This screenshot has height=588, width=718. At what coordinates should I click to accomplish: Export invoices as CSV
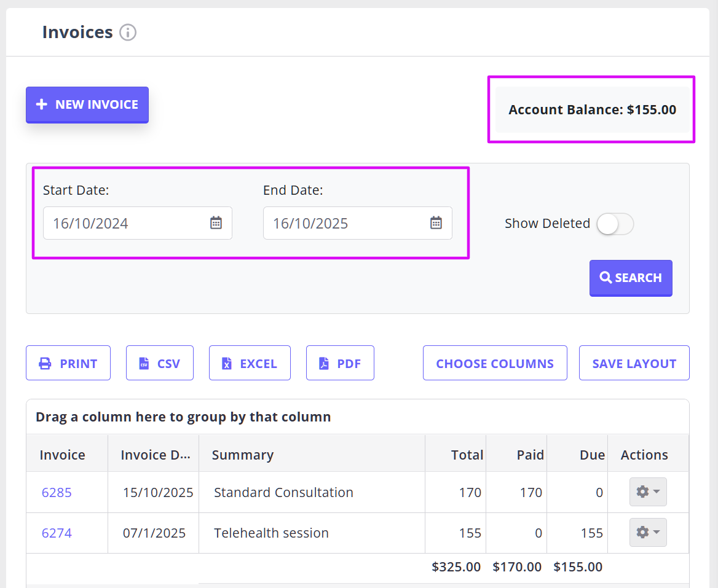tap(160, 363)
